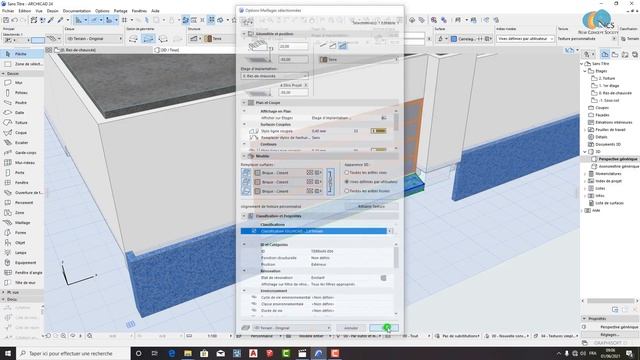The width and height of the screenshot is (640, 360).
Task: Open Microsoft Edge from the taskbar
Action: pos(171,353)
